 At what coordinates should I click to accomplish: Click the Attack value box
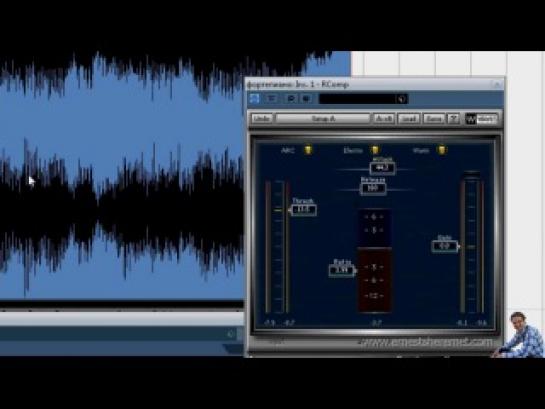coord(382,168)
